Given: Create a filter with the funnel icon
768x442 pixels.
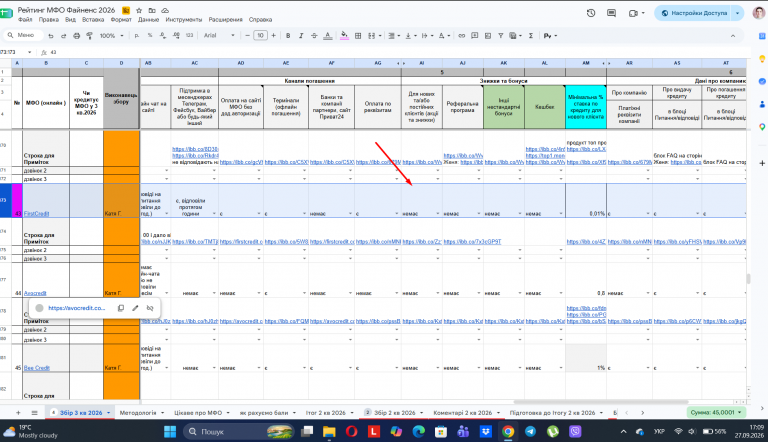Looking at the screenshot, I should pyautogui.click(x=501, y=36).
